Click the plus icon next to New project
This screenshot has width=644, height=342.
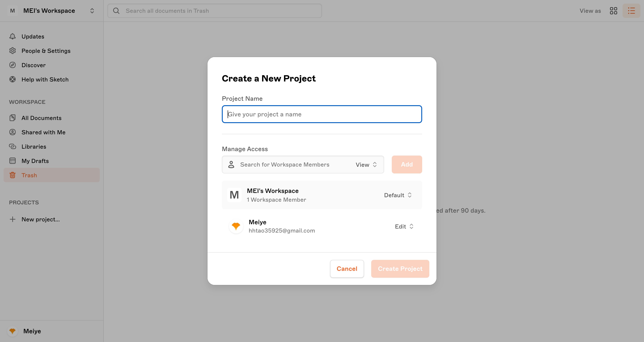(13, 219)
